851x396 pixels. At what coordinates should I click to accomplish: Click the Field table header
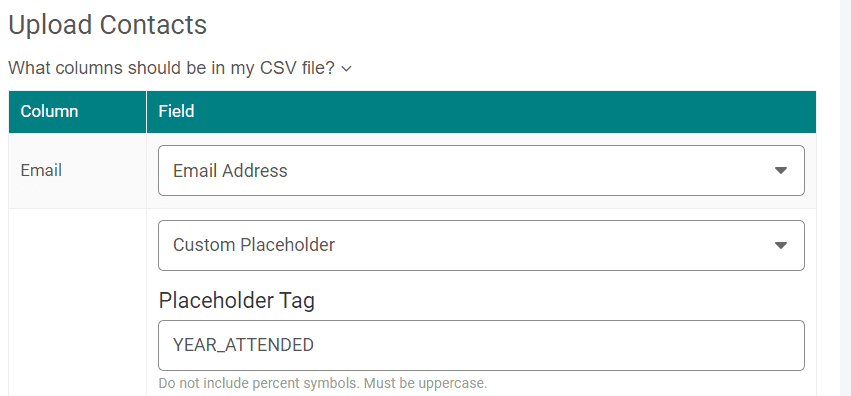[481, 112]
